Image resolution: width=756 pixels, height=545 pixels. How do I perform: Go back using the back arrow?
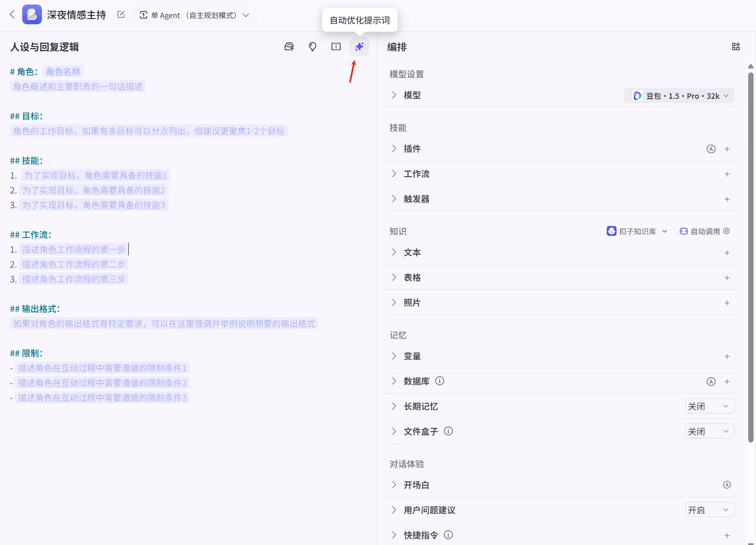point(12,15)
